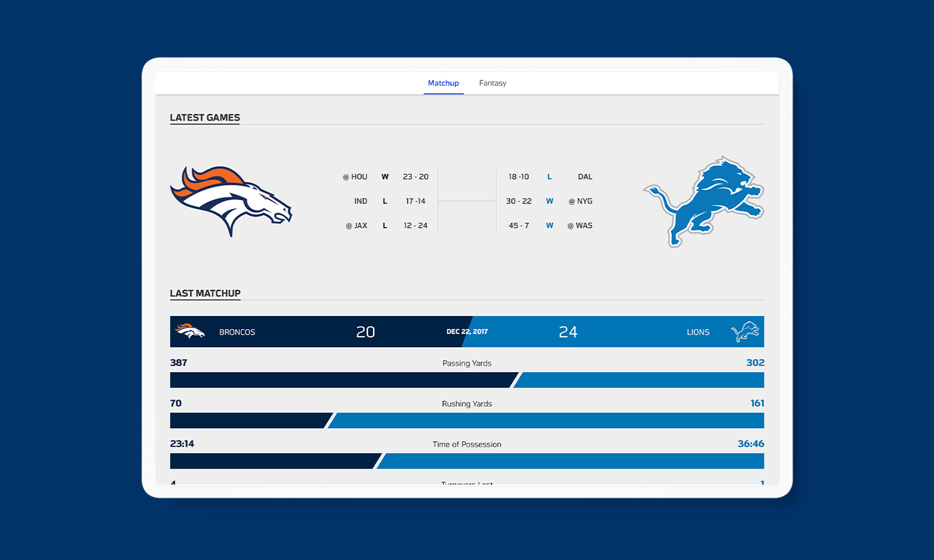The width and height of the screenshot is (934, 560).
Task: Click the Time of Possession comparison bar
Action: coord(467,461)
